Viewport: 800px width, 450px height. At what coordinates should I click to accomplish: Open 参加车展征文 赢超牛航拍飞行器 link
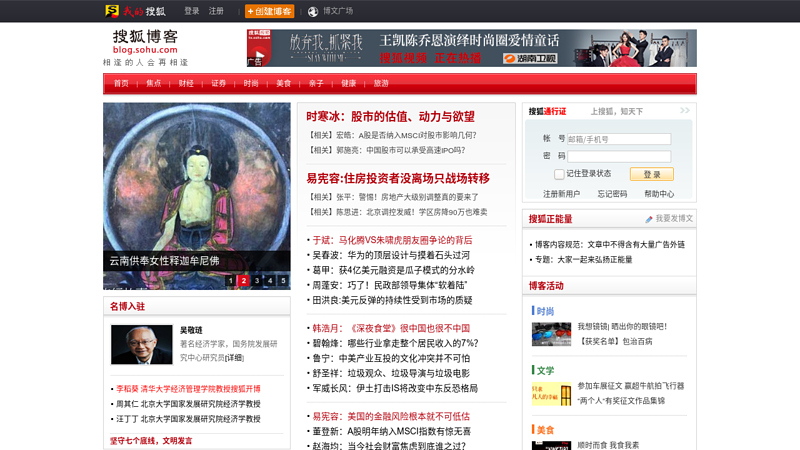pyautogui.click(x=631, y=386)
